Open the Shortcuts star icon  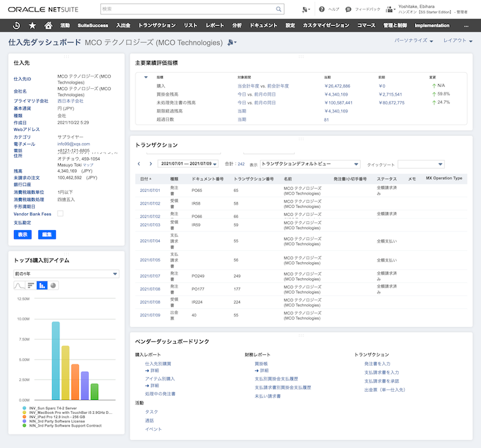click(x=32, y=25)
